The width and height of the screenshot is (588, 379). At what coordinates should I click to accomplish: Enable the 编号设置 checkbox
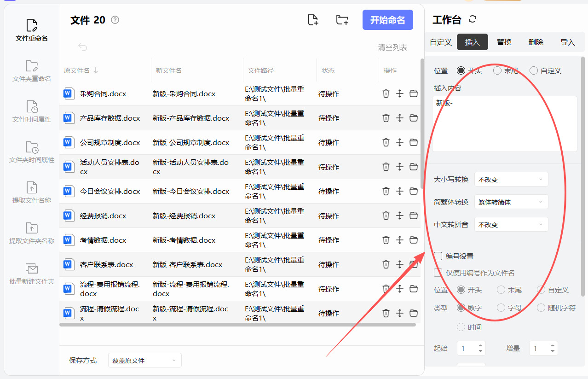click(x=438, y=256)
